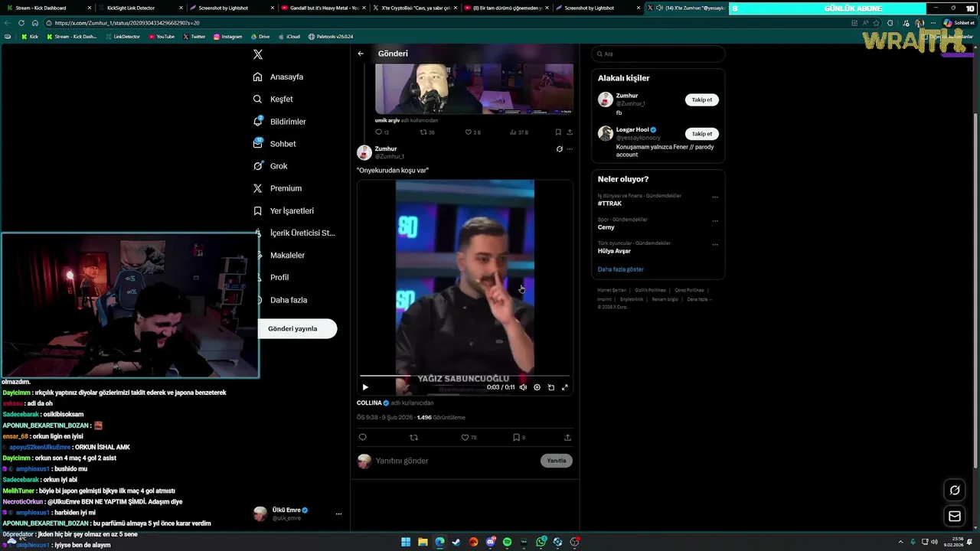Open more options on Zumhur's tweet
Screen dimensions: 980x551
(570, 149)
